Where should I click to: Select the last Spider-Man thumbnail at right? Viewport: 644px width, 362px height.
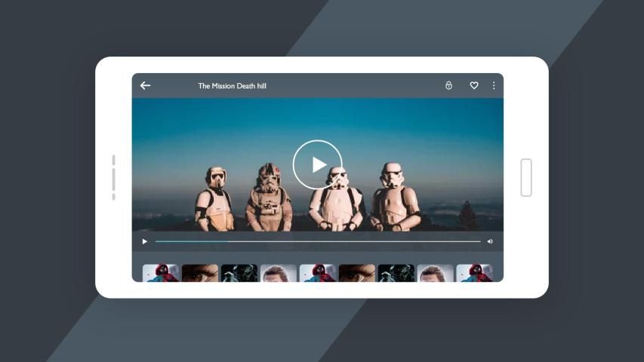coord(475,273)
